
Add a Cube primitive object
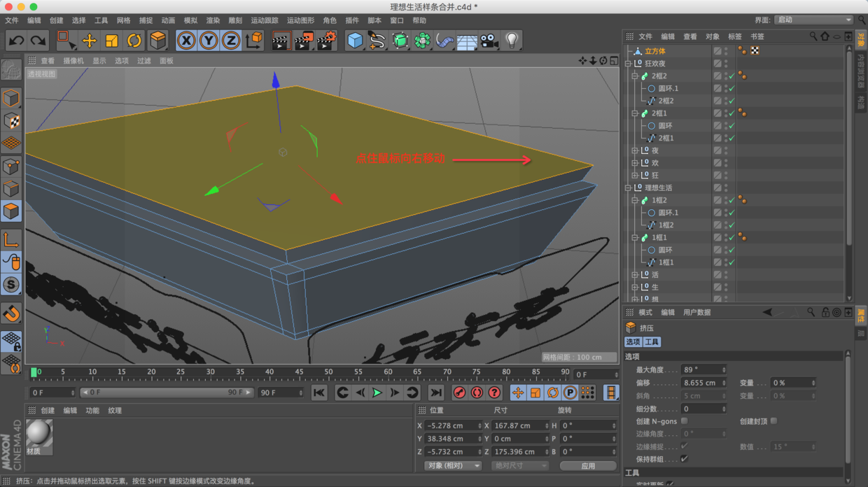pyautogui.click(x=355, y=41)
